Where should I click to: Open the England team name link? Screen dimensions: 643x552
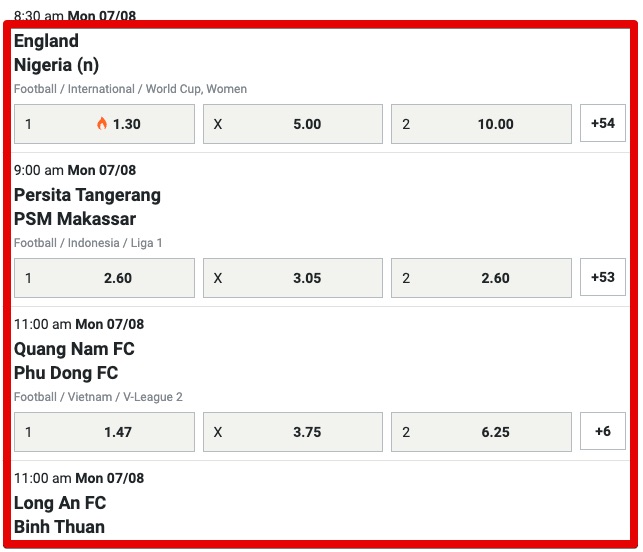(46, 41)
